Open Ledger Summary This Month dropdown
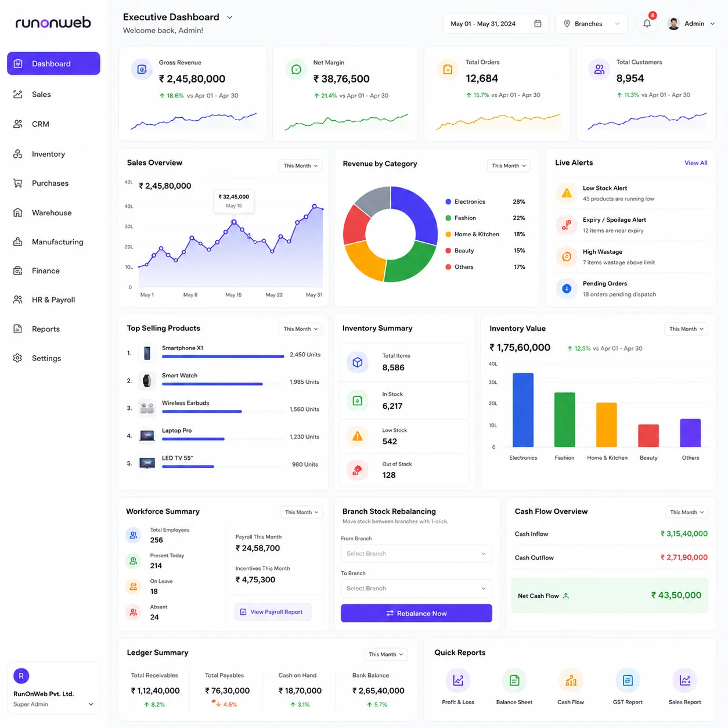The width and height of the screenshot is (728, 728). (386, 654)
